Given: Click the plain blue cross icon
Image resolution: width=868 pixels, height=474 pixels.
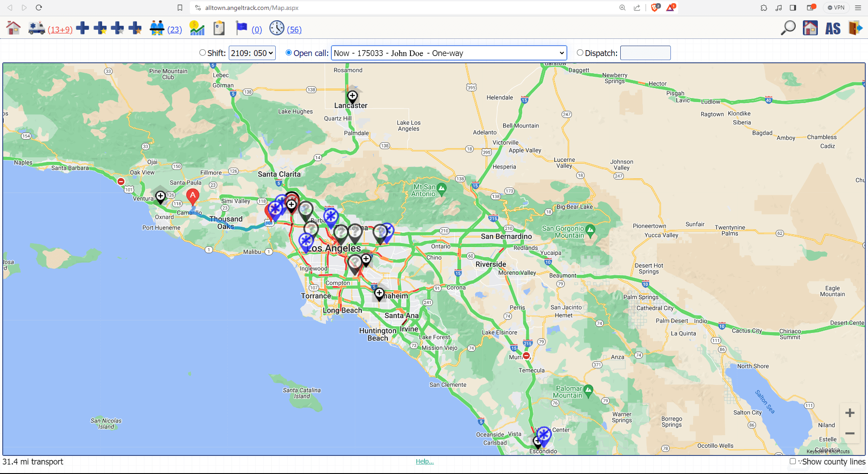Looking at the screenshot, I should [x=82, y=28].
